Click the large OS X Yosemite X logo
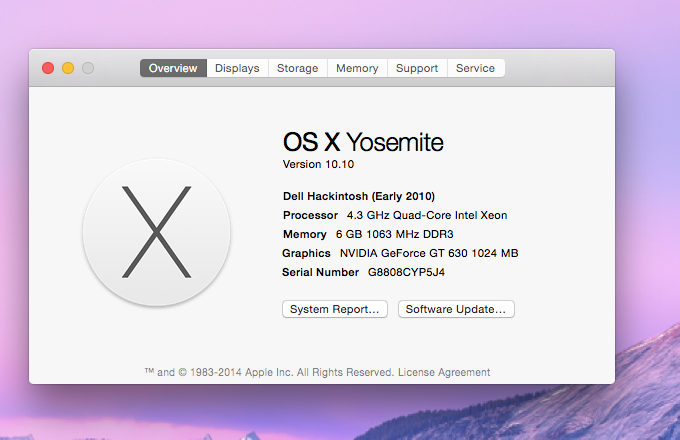The width and height of the screenshot is (680, 440). (x=157, y=232)
